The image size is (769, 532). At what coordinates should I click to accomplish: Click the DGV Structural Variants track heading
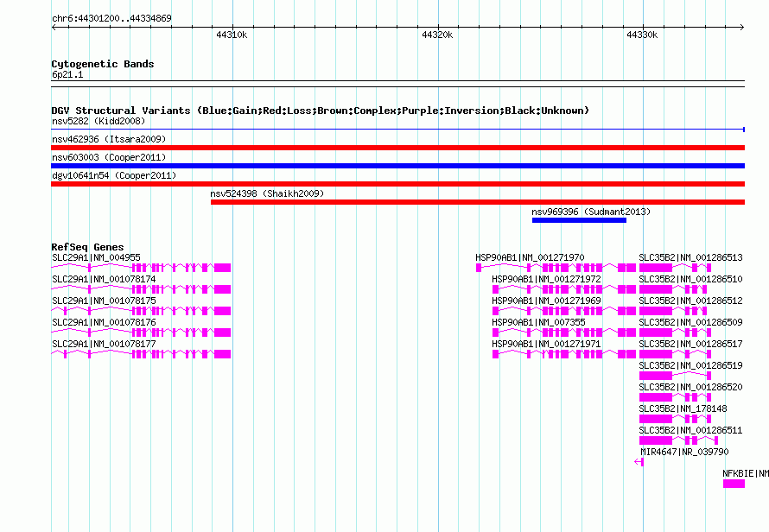click(321, 111)
